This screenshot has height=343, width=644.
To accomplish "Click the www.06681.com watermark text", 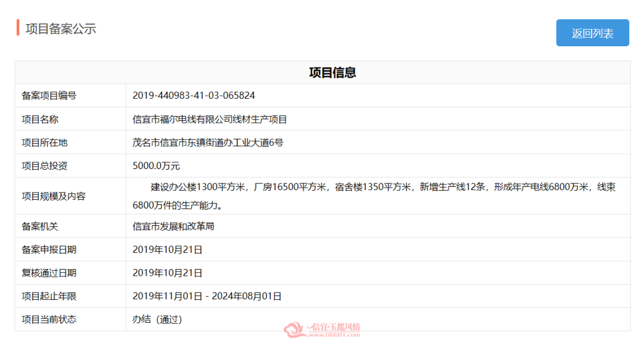I will [x=334, y=335].
